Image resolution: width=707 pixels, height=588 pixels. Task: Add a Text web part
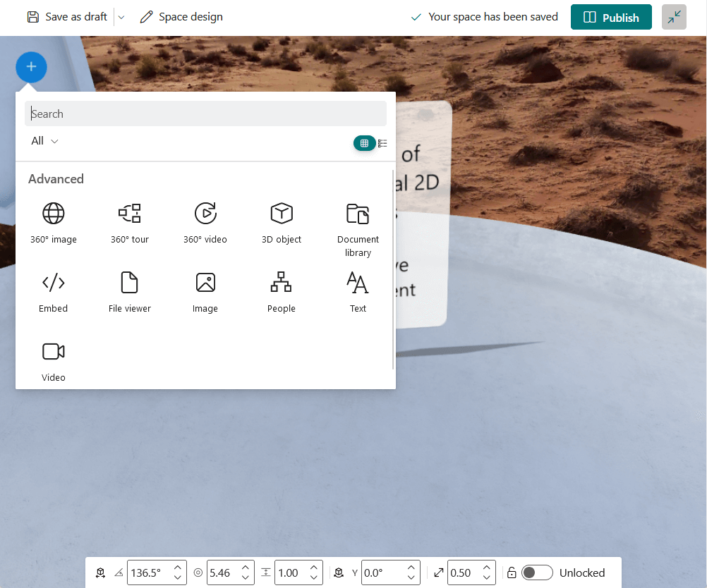coord(358,293)
